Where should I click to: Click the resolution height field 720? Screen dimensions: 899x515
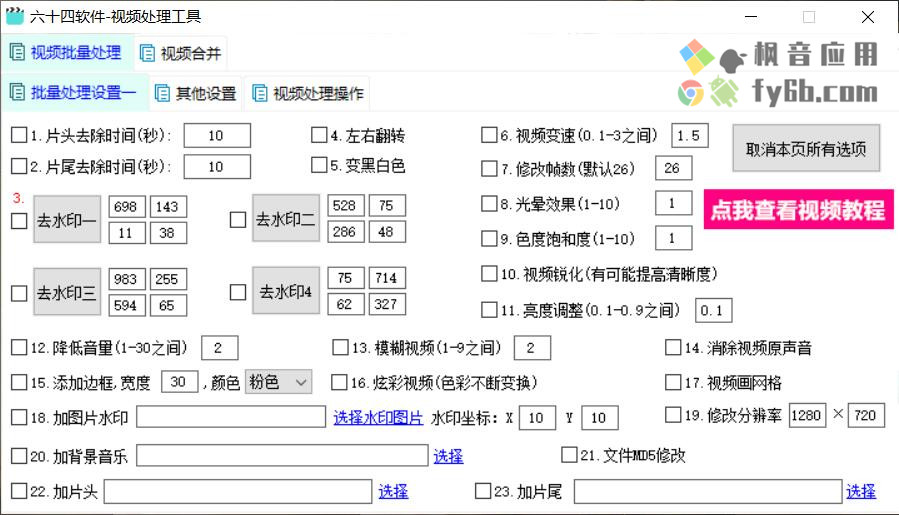(x=866, y=415)
